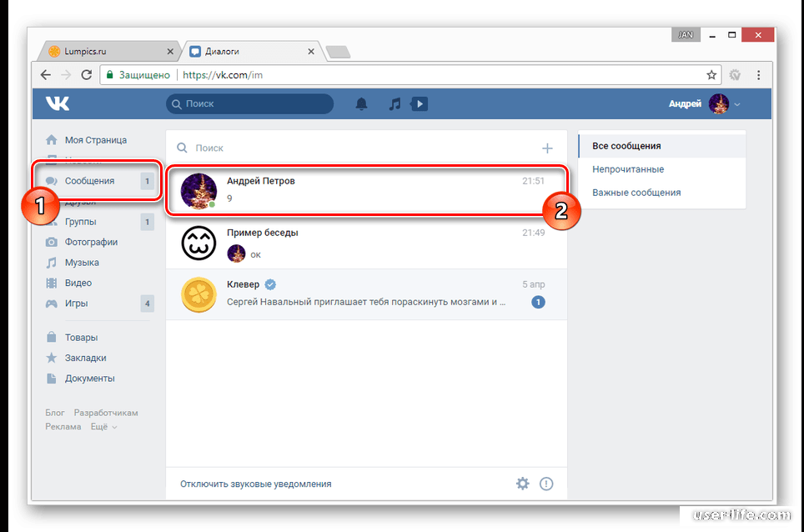Open the Разработчикам footer link
Image resolution: width=804 pixels, height=532 pixels.
point(106,413)
